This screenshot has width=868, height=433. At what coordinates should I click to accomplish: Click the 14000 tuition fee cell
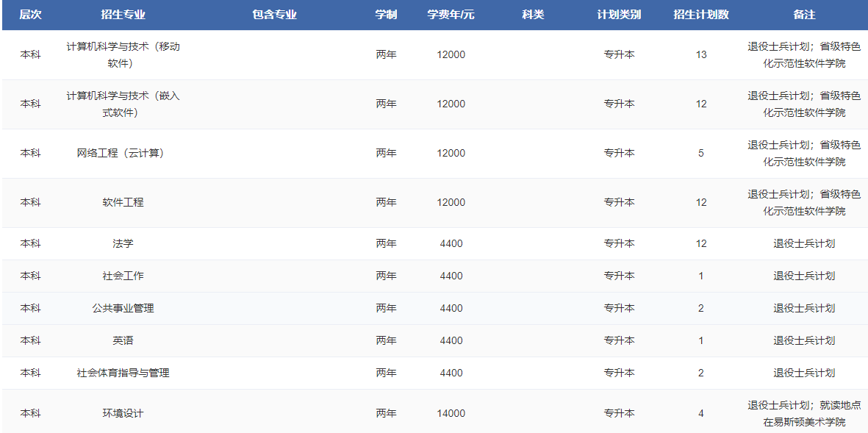coord(451,413)
